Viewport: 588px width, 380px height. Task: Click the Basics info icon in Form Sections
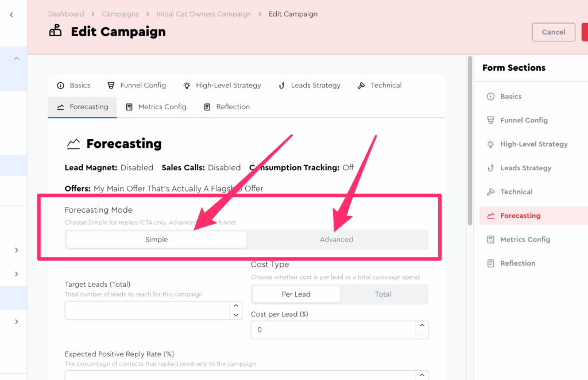[x=490, y=97]
